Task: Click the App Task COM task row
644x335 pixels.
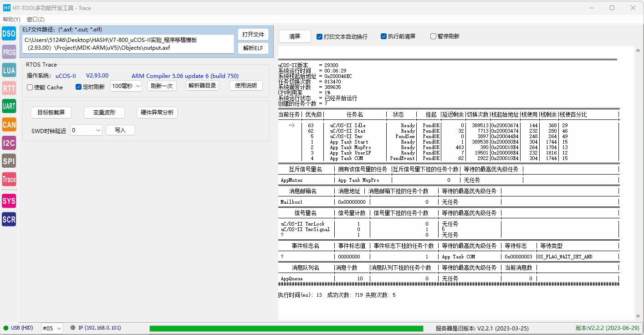Action: (x=449, y=158)
